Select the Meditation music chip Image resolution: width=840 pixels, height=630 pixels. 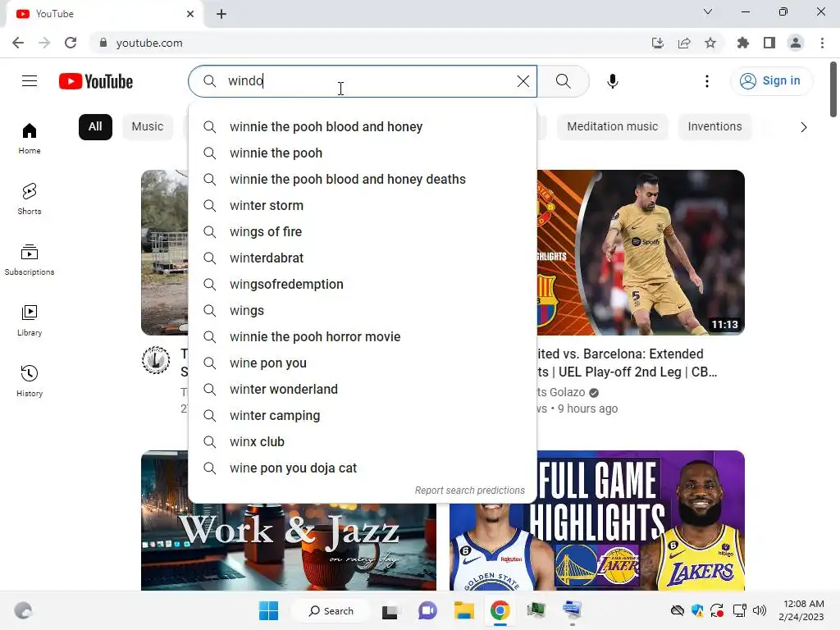[612, 127]
